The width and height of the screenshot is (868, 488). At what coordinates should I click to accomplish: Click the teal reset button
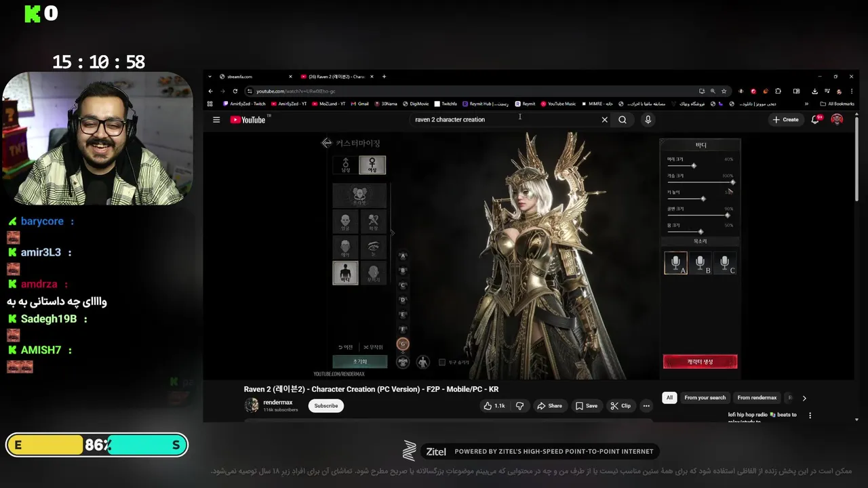coord(359,362)
